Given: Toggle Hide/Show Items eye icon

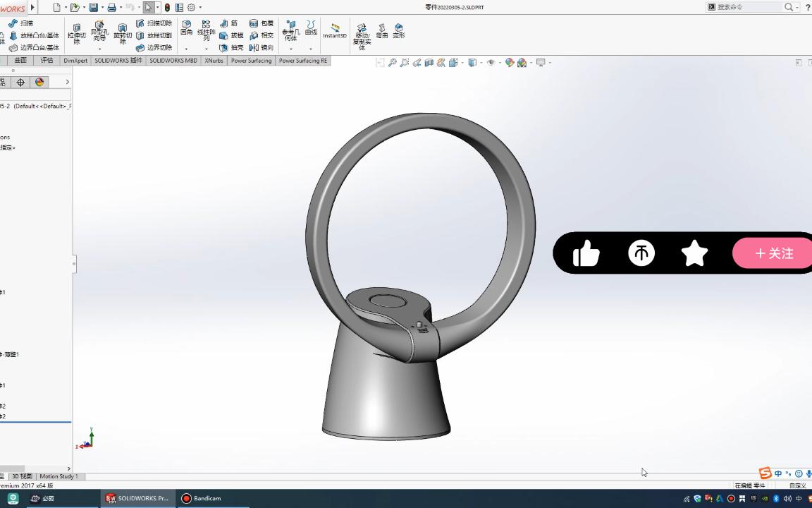Looking at the screenshot, I should coord(491,63).
